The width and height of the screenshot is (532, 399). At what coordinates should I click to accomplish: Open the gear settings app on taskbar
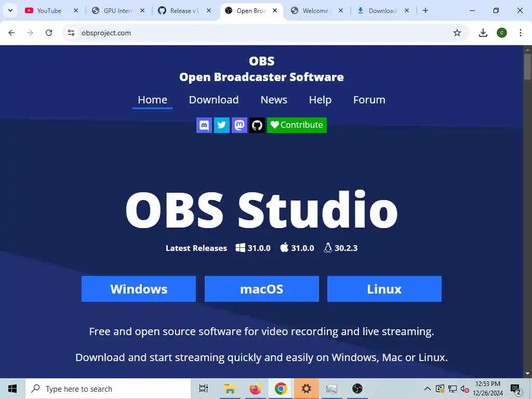(x=306, y=389)
